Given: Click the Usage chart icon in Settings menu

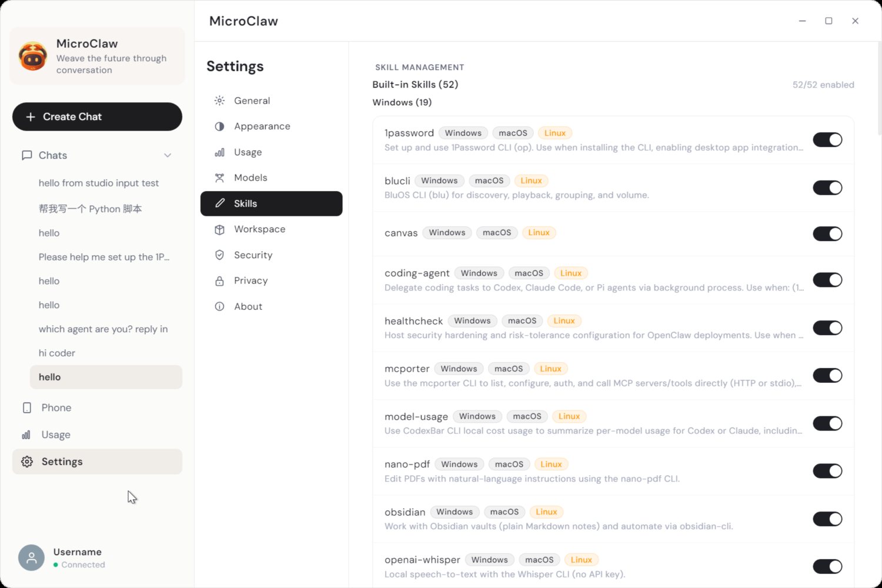Looking at the screenshot, I should tap(219, 152).
